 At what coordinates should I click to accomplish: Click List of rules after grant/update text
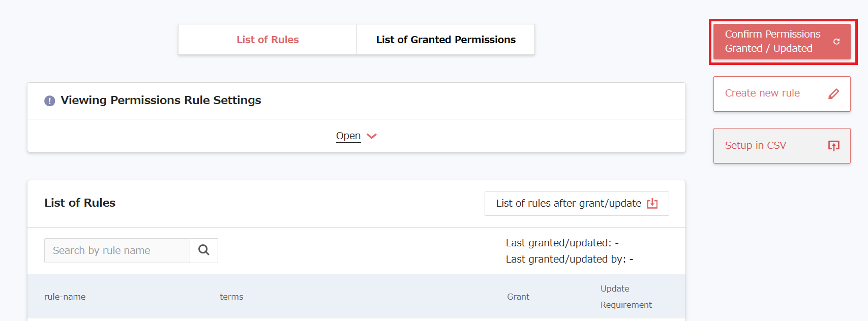568,204
